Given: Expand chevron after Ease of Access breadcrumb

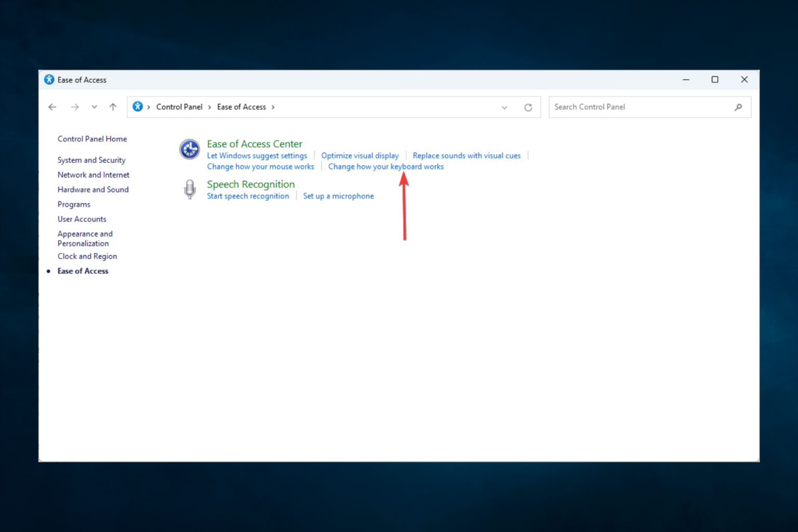Looking at the screenshot, I should [x=273, y=107].
